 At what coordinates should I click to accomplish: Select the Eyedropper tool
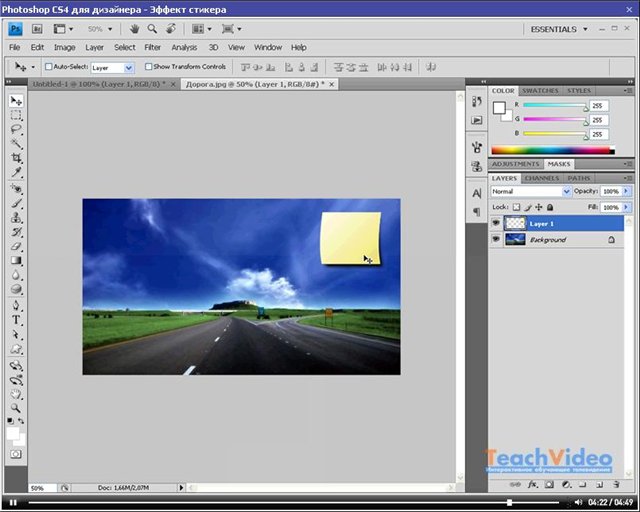click(16, 172)
